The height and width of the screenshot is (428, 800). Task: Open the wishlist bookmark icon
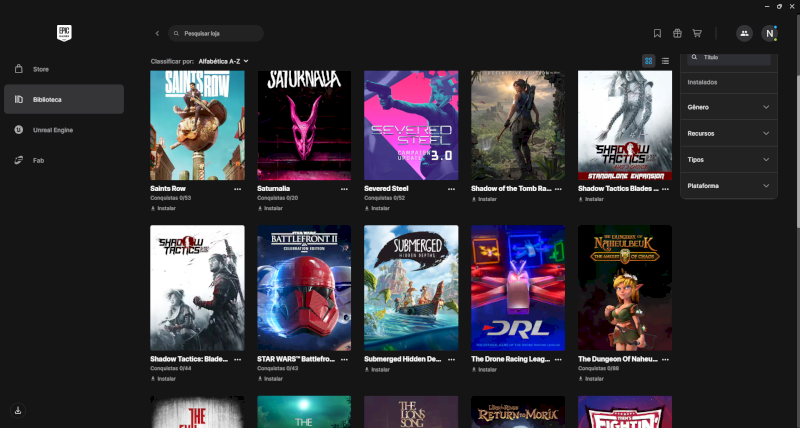657,33
